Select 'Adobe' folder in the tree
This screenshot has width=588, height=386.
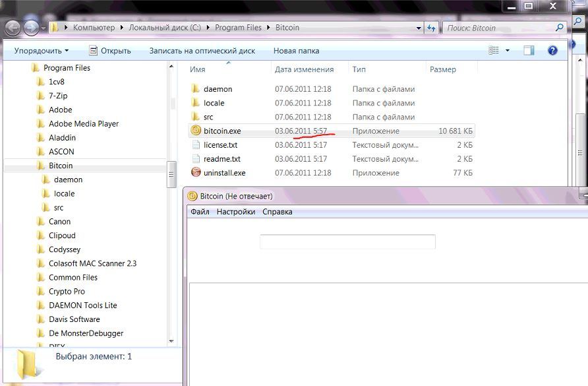pyautogui.click(x=60, y=110)
